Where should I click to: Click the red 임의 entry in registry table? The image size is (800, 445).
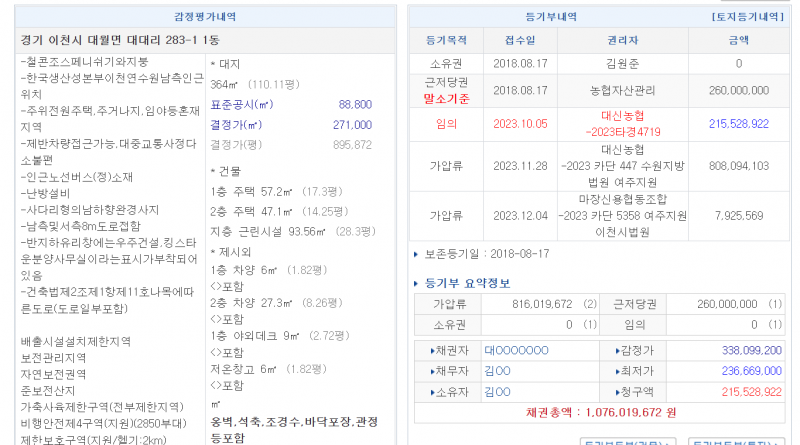446,123
